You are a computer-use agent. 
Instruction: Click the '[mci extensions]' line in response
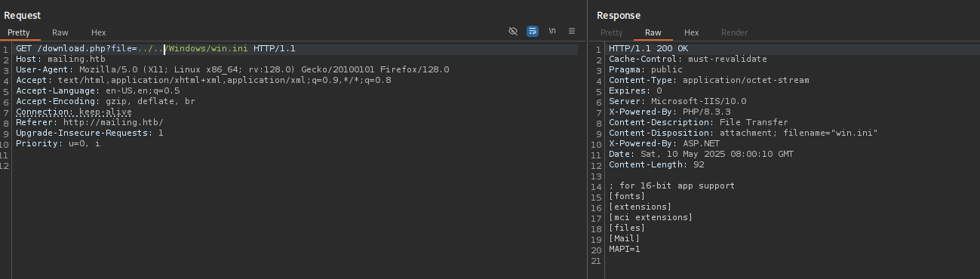click(651, 217)
